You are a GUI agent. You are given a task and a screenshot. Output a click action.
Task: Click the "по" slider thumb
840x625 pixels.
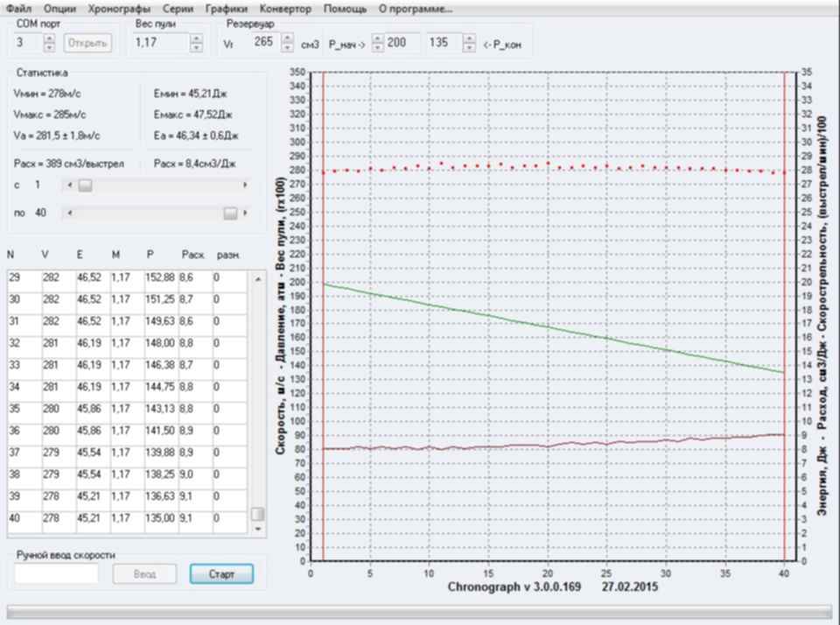click(x=230, y=213)
